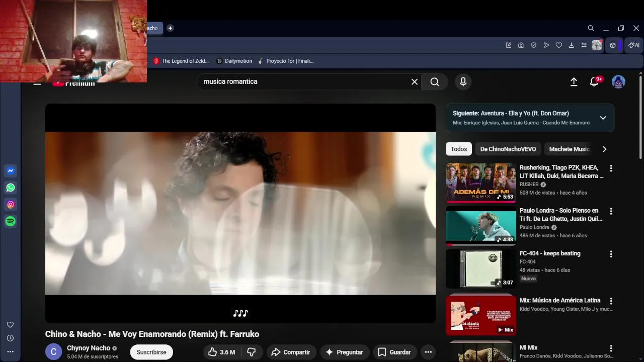
Task: Click the Preguntar ask button
Action: [345, 352]
